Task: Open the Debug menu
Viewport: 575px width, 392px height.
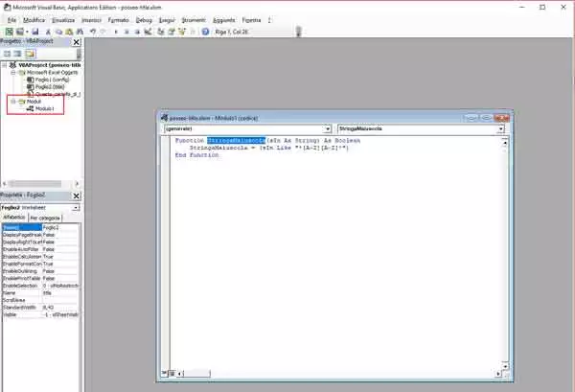Action: tap(144, 20)
